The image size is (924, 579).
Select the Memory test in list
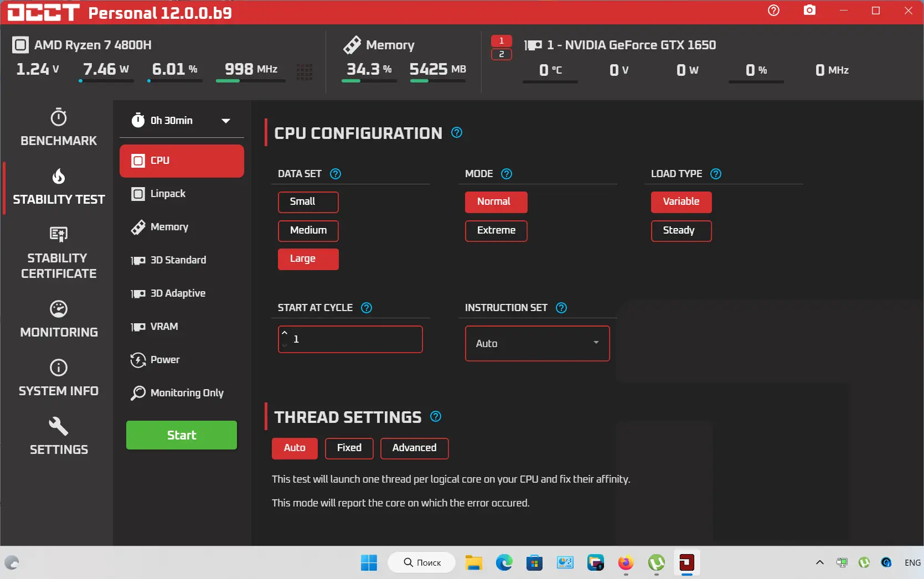tap(182, 227)
